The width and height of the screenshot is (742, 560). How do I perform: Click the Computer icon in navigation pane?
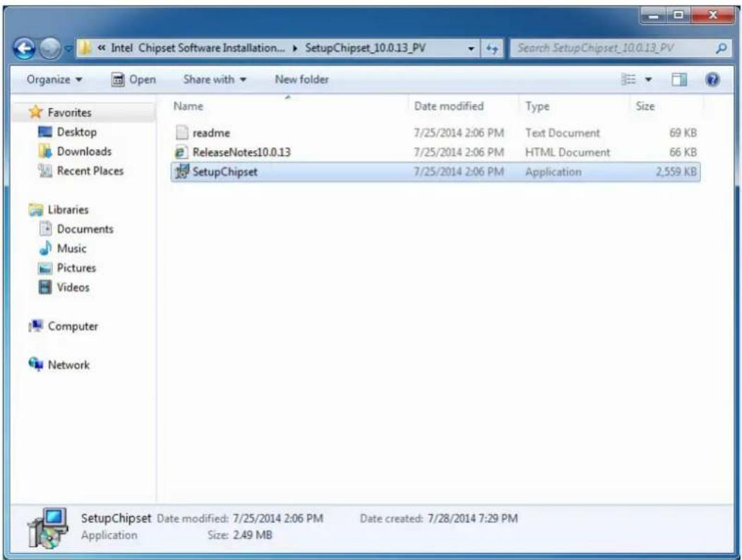pos(36,326)
